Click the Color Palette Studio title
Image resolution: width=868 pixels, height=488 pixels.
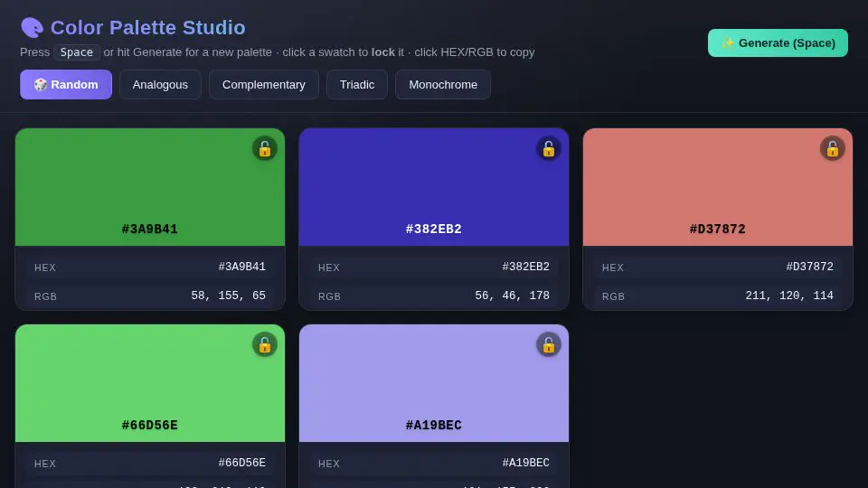(147, 28)
